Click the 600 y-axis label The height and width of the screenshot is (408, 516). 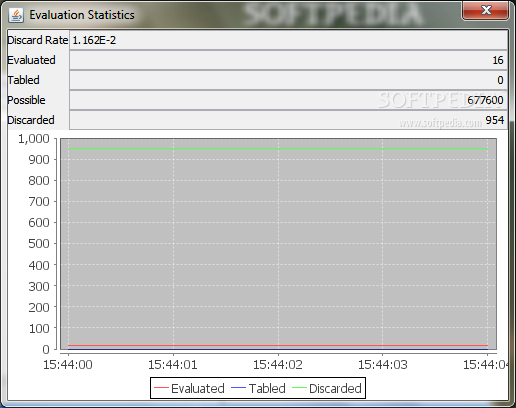coord(39,223)
